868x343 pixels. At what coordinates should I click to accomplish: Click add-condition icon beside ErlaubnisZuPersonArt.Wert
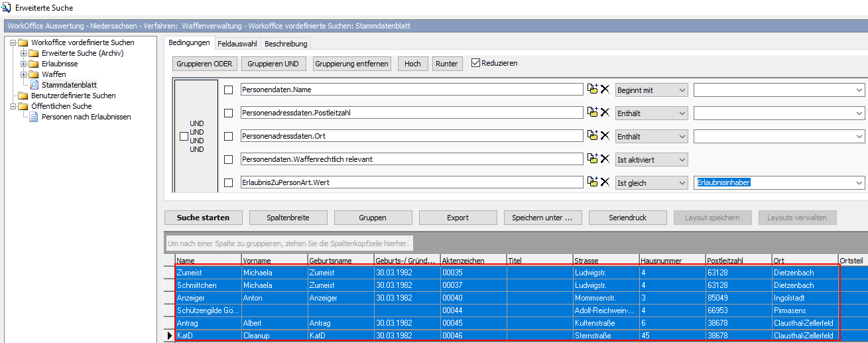(x=593, y=182)
